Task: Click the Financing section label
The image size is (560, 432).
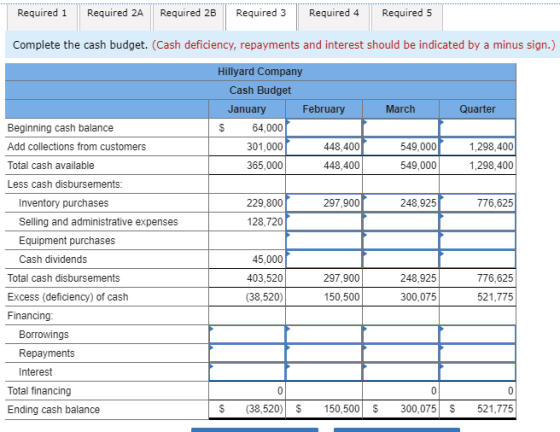Action: coord(30,316)
